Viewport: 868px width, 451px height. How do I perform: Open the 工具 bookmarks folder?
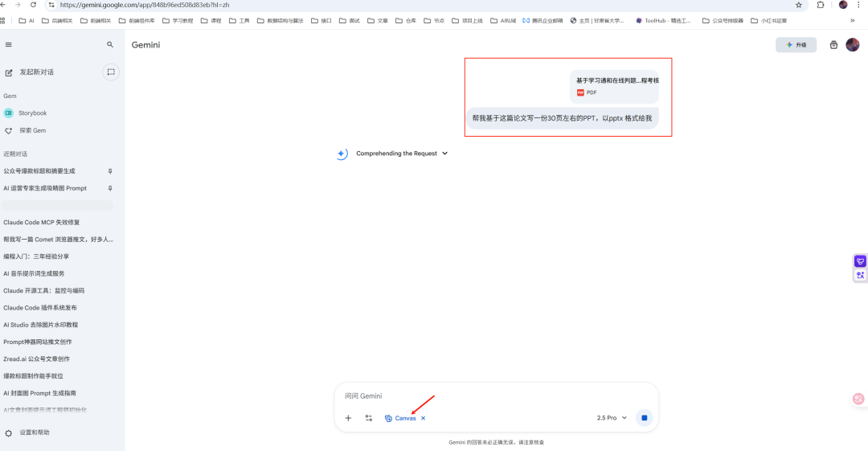pos(240,21)
